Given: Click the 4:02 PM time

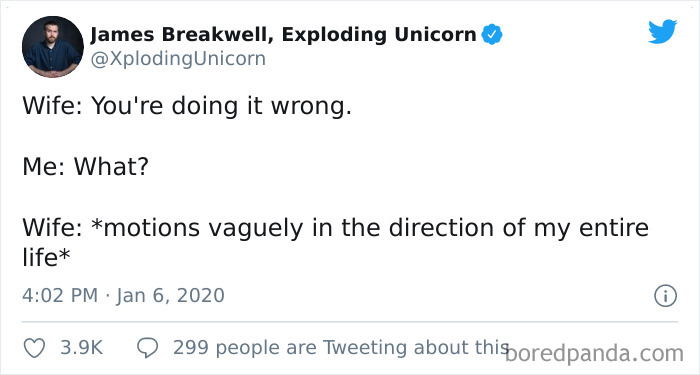Looking at the screenshot, I should [x=60, y=296].
